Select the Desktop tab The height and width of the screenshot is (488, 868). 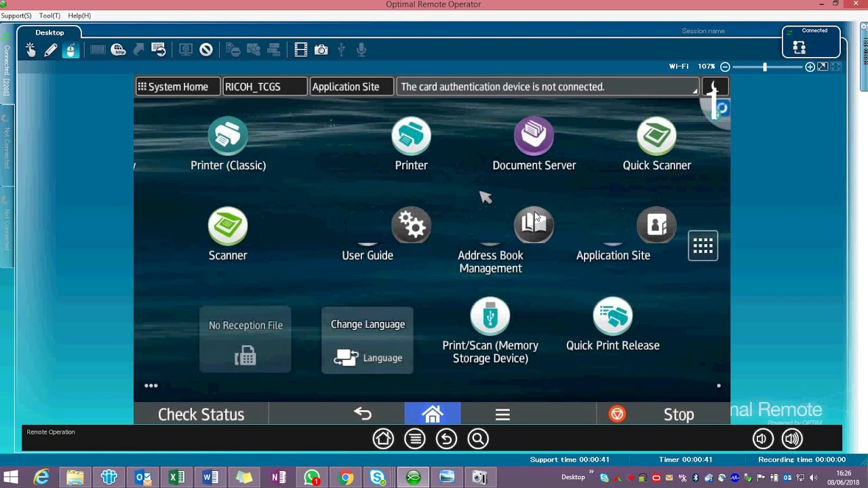tap(50, 33)
